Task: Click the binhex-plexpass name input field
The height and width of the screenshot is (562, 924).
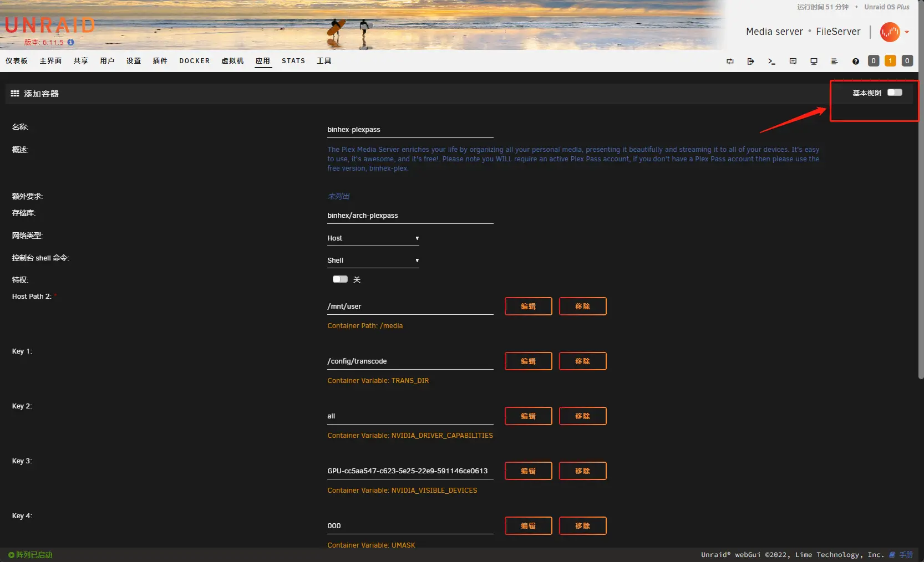Action: (x=410, y=130)
